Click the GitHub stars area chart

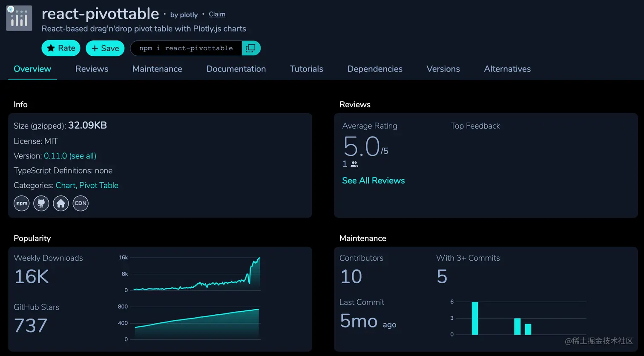196,323
